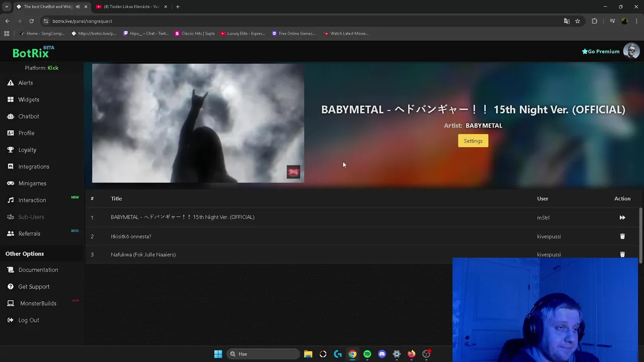Open the Integrations page

pos(34,166)
